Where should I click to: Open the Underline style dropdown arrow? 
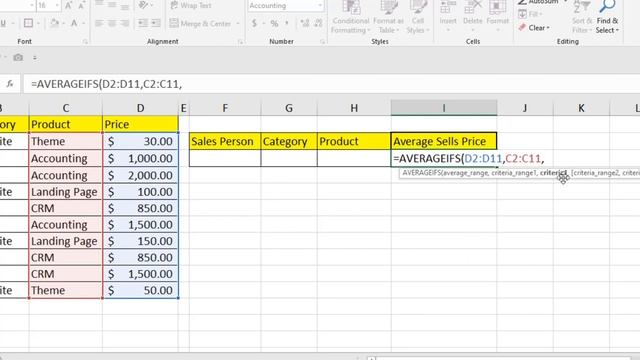pos(13,23)
